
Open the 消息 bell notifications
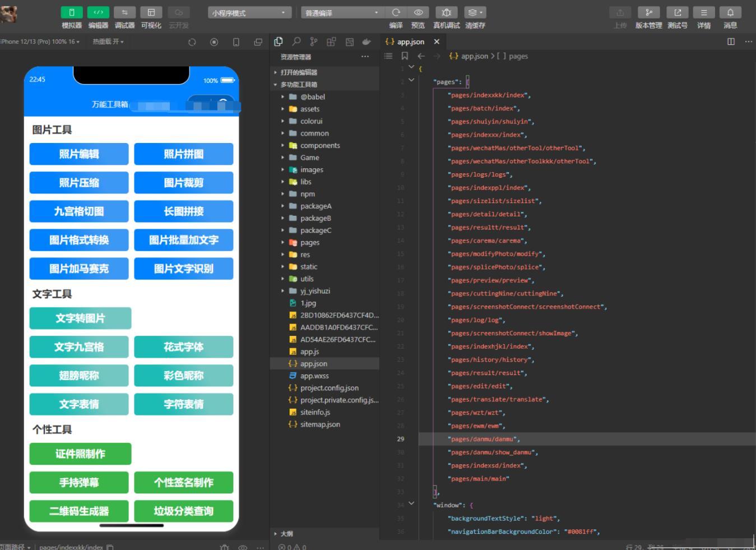(x=730, y=13)
